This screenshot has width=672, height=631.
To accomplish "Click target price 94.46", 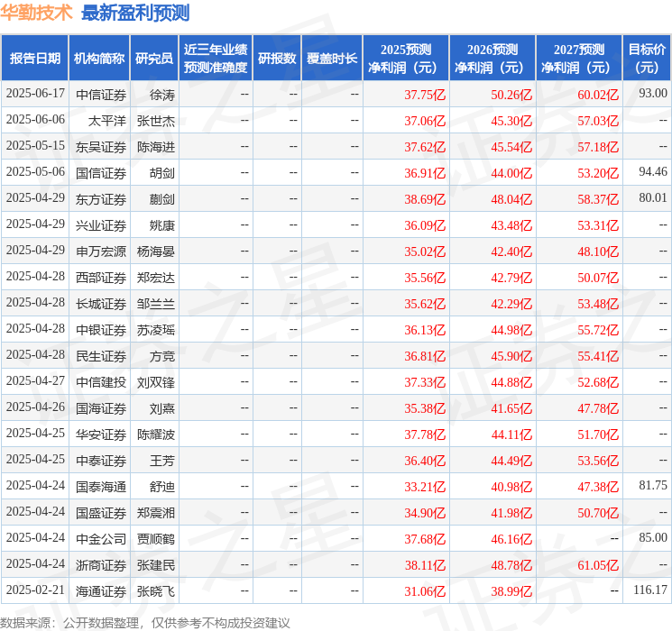I will coord(653,172).
